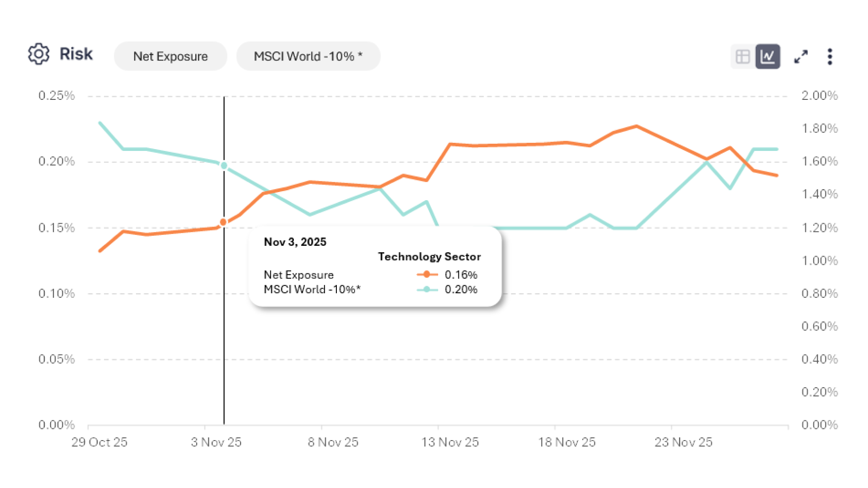
Task: Click the Nov 3, 2025 tooltip heading
Action: point(295,242)
